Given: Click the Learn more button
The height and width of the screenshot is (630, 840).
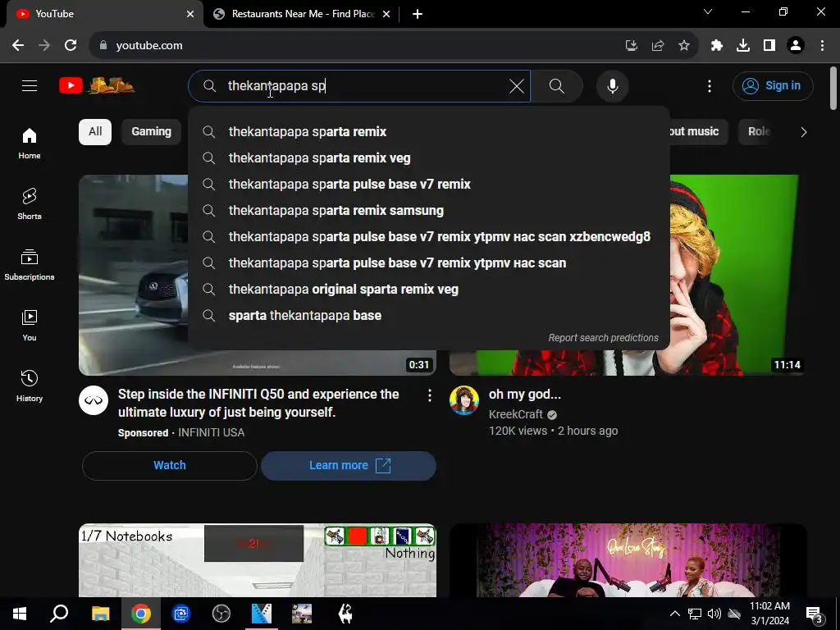Looking at the screenshot, I should coord(349,466).
